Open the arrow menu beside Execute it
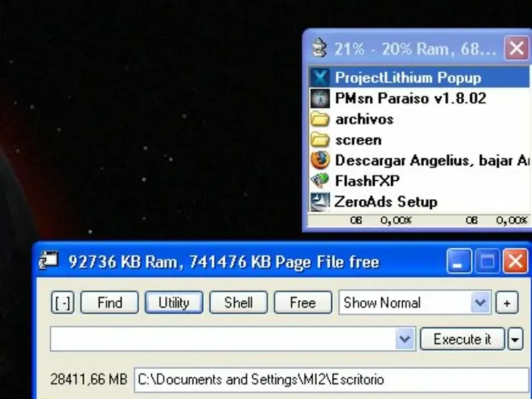Screen dimensions: 532x399 [515, 339]
